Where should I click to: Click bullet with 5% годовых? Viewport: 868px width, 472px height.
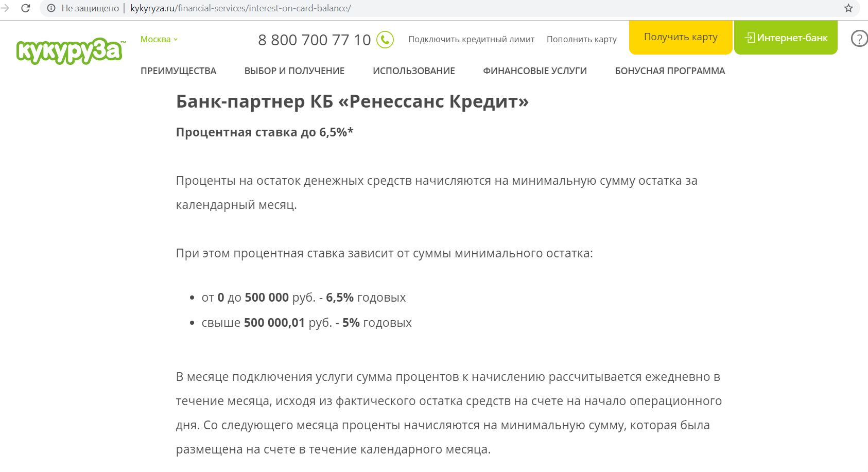[307, 323]
